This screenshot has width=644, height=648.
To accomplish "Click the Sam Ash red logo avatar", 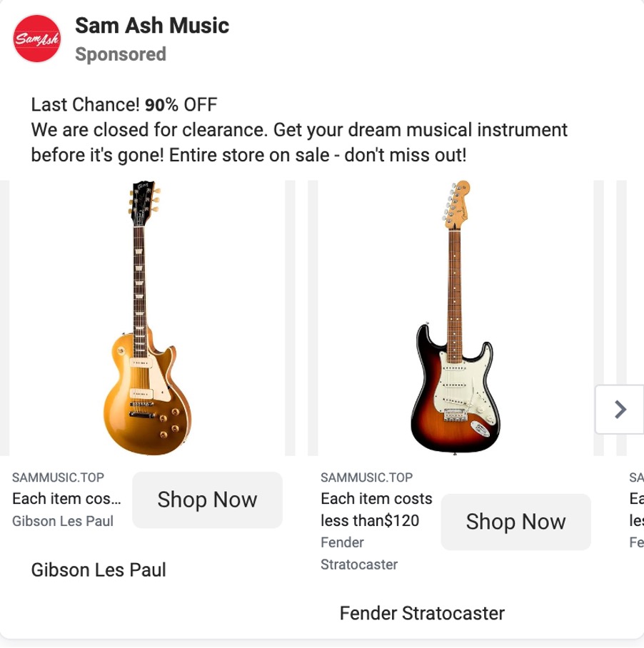I will click(39, 39).
